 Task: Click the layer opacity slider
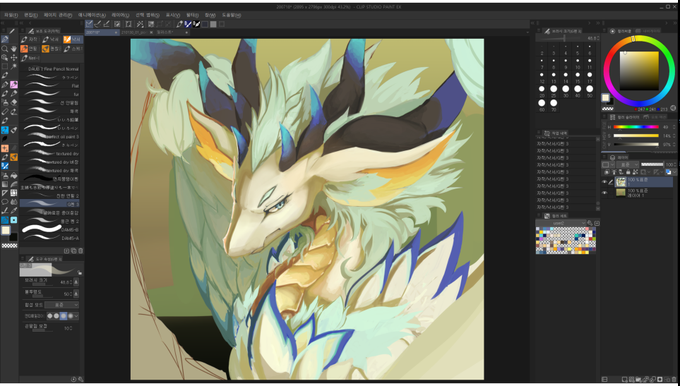652,164
